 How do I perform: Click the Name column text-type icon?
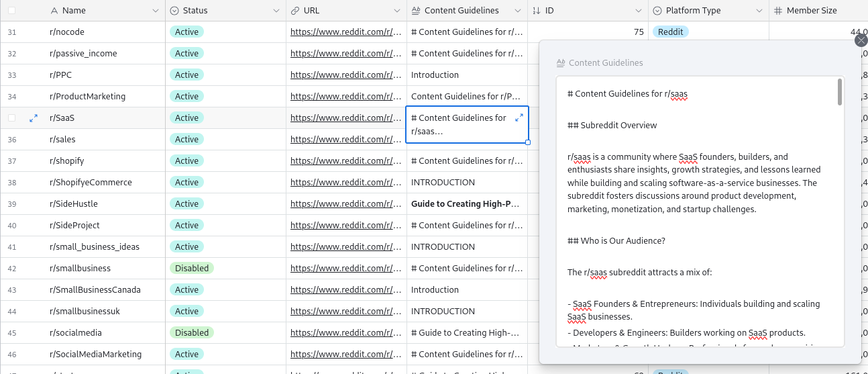pos(54,11)
